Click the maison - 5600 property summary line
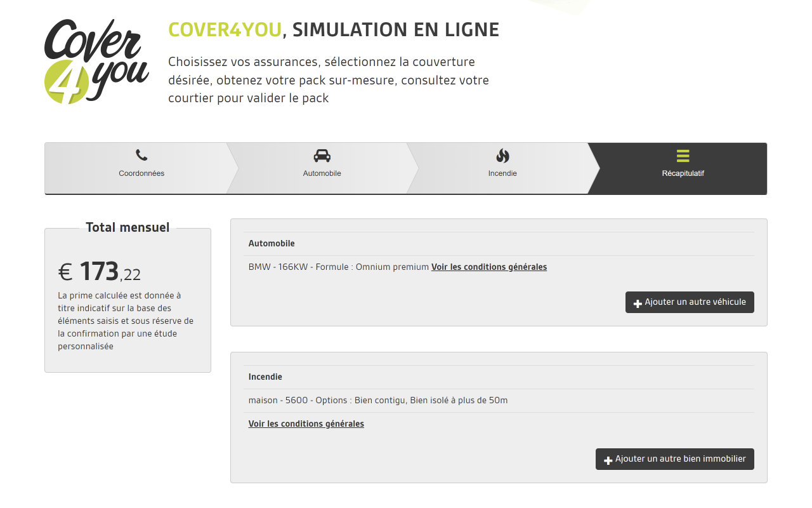 click(x=377, y=401)
